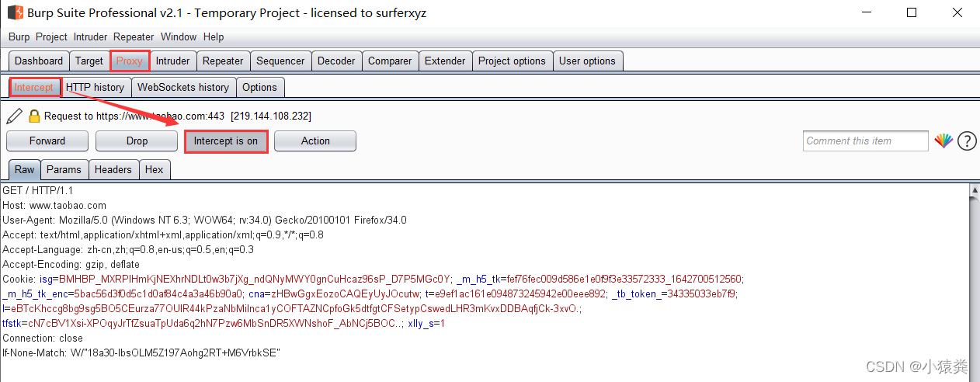Screen dimensions: 980x382
Task: Click the Accept-Language header line
Action: (128, 250)
